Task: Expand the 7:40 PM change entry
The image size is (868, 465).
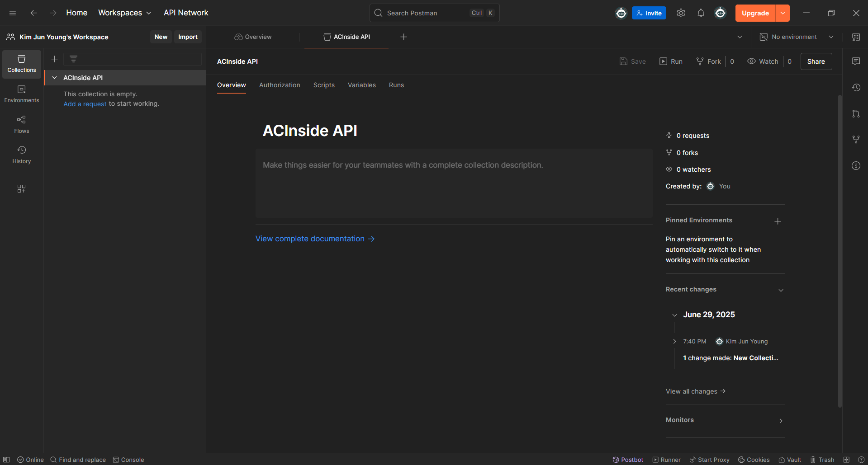Action: 674,342
